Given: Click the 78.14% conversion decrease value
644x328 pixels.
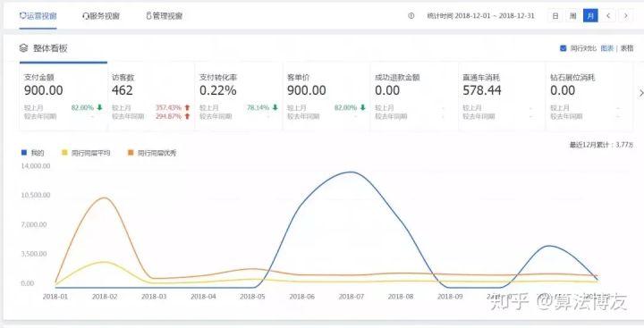Looking at the screenshot, I should 258,107.
